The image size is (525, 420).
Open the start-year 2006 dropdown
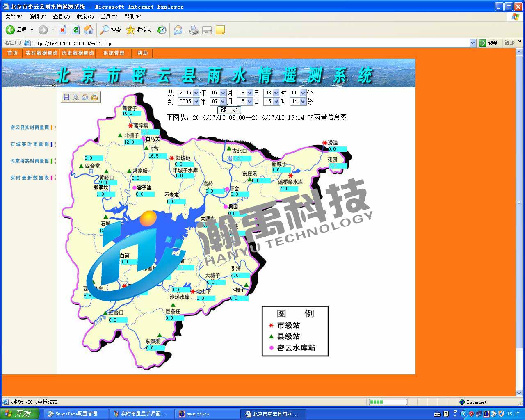[x=196, y=93]
